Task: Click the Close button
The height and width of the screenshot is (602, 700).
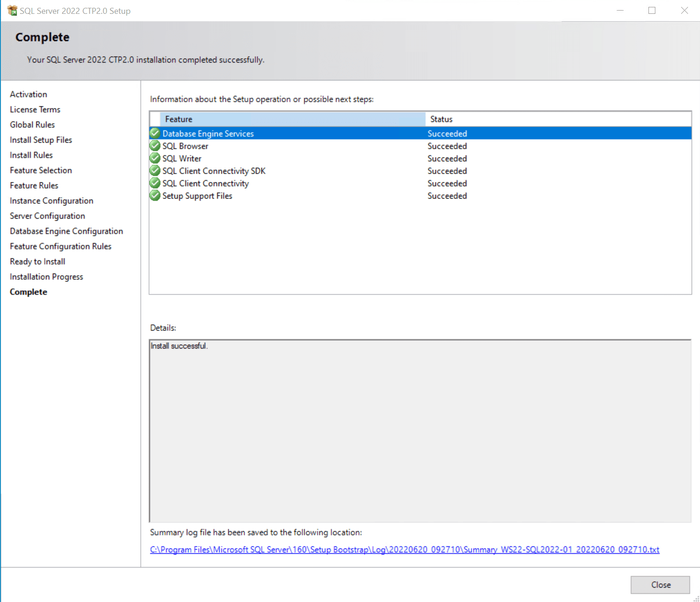Action: pyautogui.click(x=660, y=585)
